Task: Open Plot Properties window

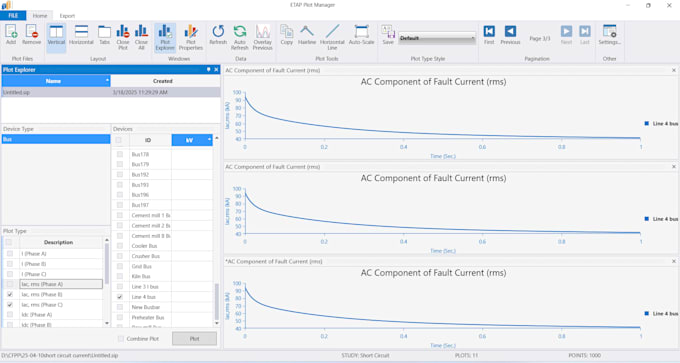Action: pos(191,37)
